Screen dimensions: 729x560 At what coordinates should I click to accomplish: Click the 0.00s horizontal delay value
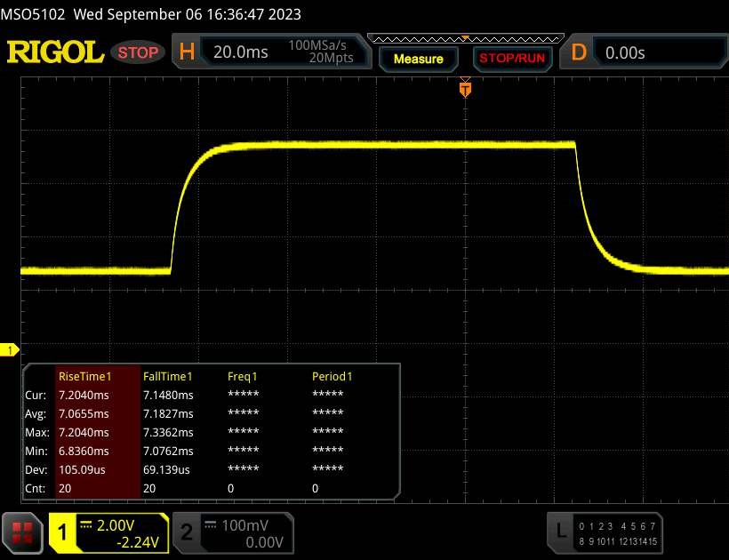[x=625, y=52]
